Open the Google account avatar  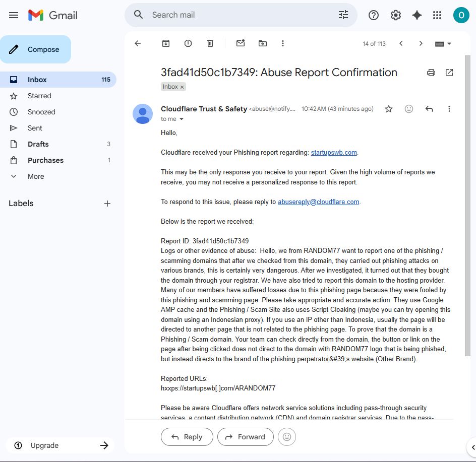click(461, 15)
